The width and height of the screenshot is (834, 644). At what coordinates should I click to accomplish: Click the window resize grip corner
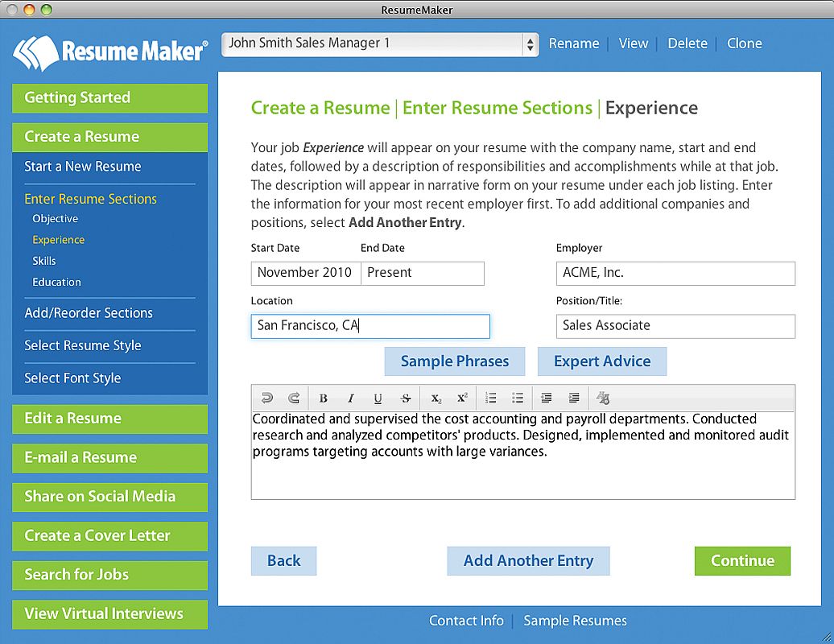[x=827, y=637]
